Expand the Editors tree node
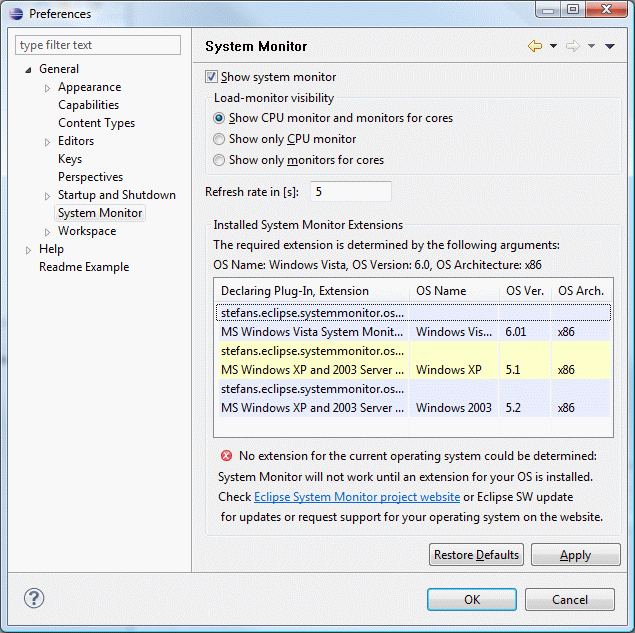635x633 pixels. [47, 142]
